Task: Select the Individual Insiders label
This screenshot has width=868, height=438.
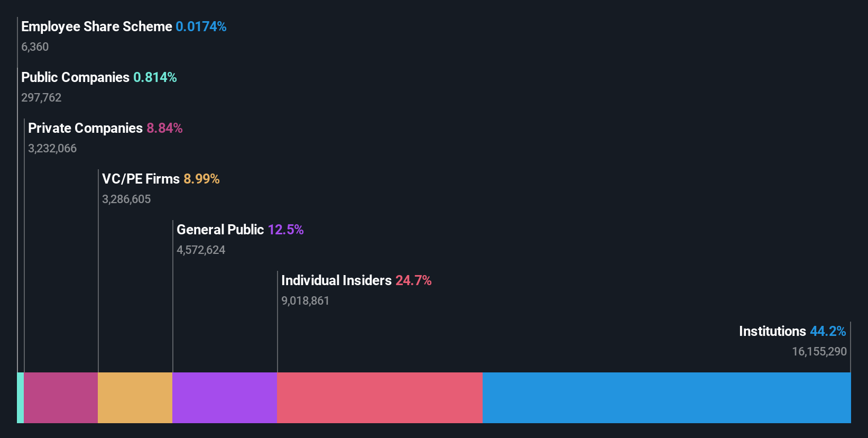Action: 336,280
